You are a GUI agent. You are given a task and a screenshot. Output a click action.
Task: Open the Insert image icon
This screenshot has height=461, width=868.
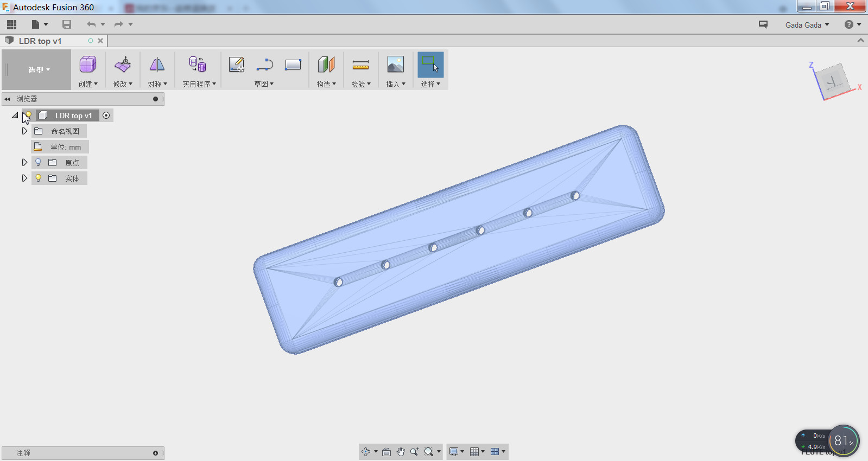point(395,65)
